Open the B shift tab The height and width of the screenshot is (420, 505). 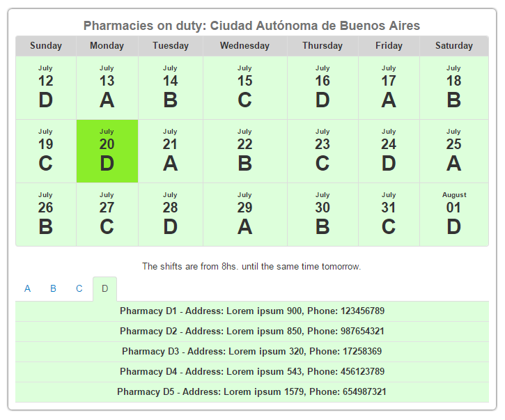(53, 288)
